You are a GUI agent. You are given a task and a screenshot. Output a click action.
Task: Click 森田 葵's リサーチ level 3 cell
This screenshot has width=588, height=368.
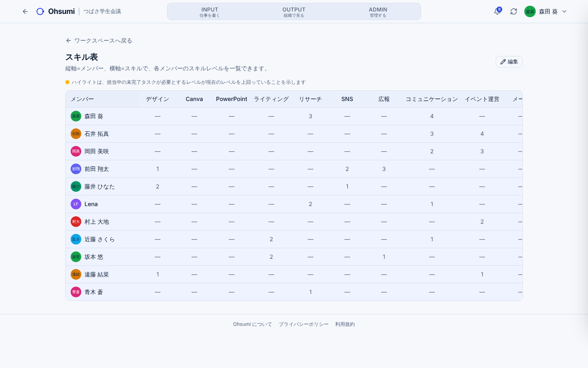310,116
